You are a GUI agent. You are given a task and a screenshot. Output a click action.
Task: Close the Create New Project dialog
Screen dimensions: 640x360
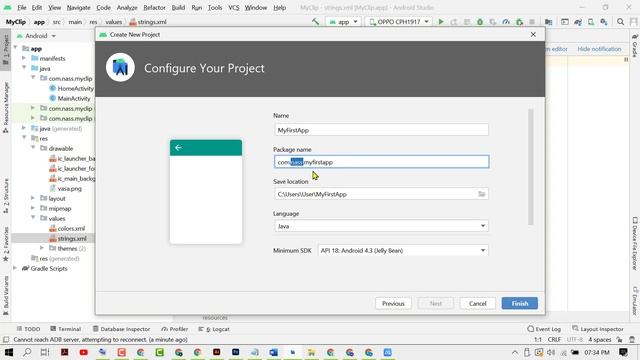pos(533,35)
